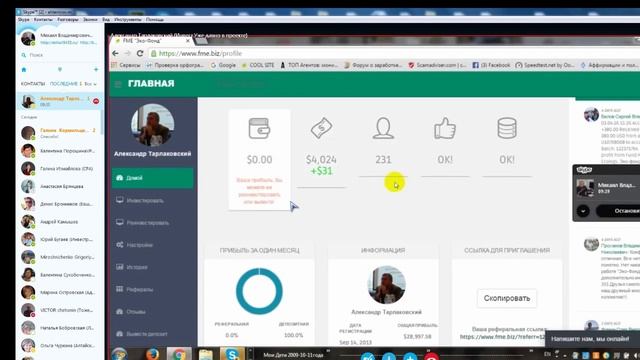
Task: Click the wallet balance icon
Action: pos(260,128)
